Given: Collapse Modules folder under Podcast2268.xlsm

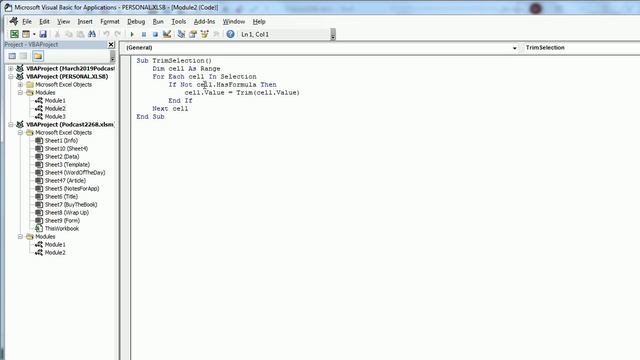Looking at the screenshot, I should click(20, 237).
